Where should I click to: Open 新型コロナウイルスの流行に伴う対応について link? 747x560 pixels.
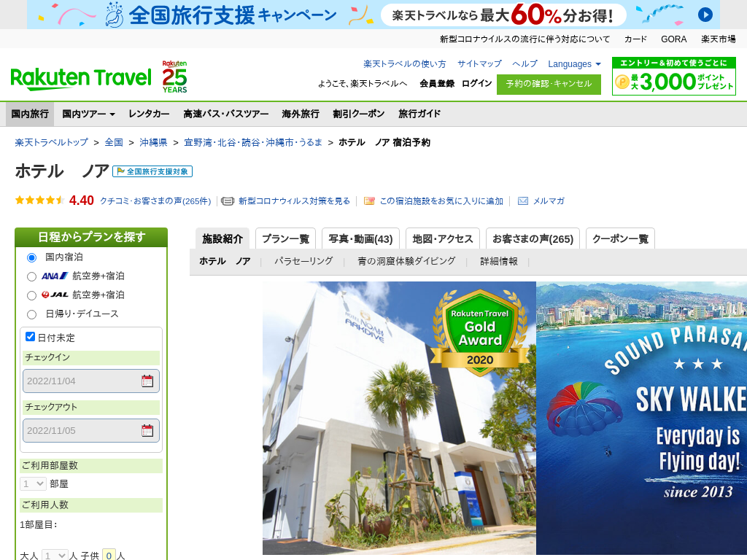pyautogui.click(x=525, y=39)
